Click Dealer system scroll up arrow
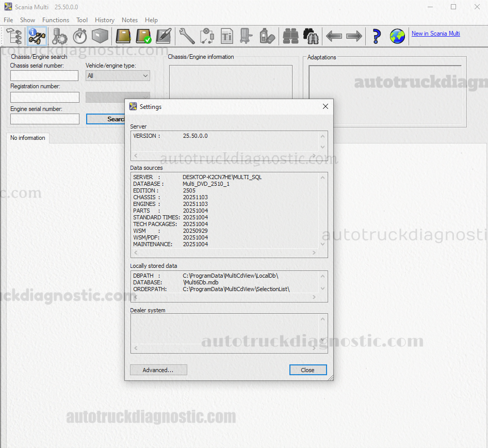 (323, 319)
